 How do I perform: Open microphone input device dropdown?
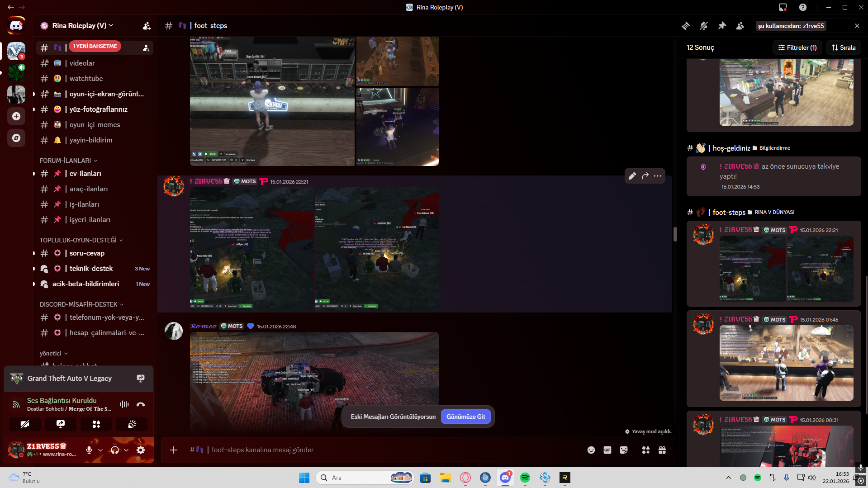[100, 450]
